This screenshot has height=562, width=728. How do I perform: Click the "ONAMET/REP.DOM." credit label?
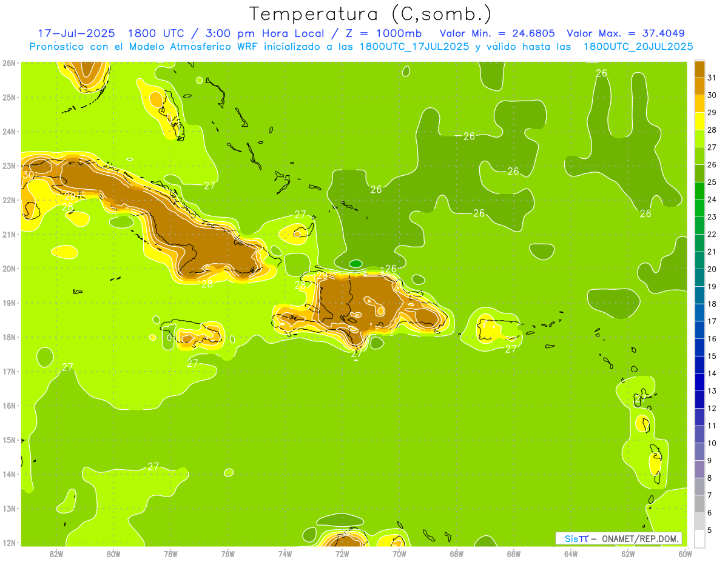click(x=641, y=538)
